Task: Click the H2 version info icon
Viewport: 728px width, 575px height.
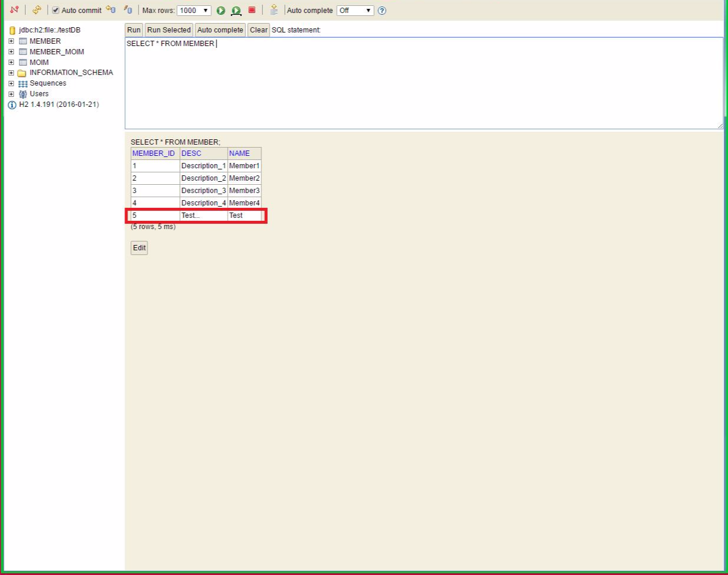Action: tap(12, 105)
